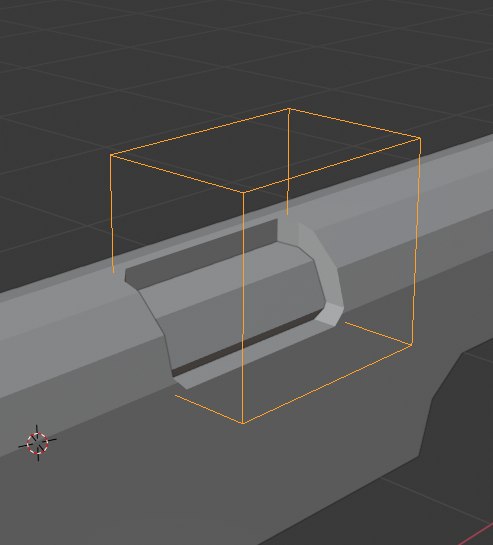Click the red-white 3D cursor crosshair
This screenshot has height=545, width=493.
point(38,443)
